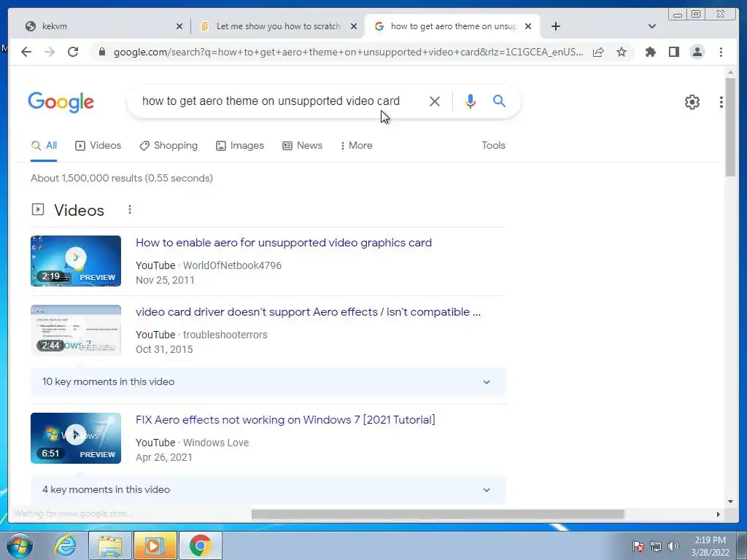The image size is (747, 560).
Task: Click the Action Center flag tray icon
Action: (638, 546)
